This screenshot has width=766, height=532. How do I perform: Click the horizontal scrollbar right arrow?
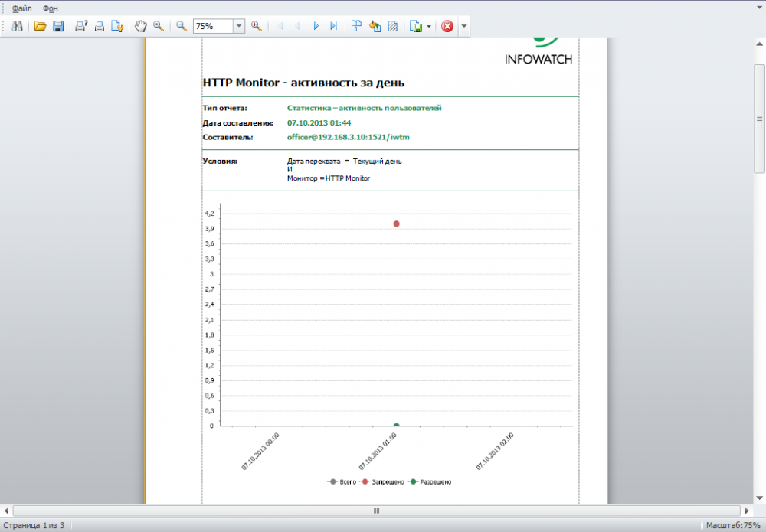point(746,511)
